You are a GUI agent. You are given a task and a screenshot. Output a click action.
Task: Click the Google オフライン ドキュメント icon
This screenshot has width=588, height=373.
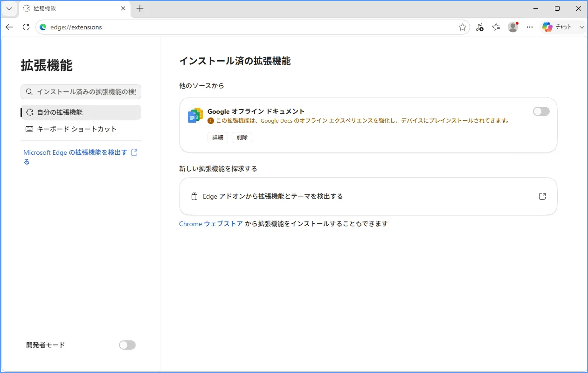(x=195, y=115)
